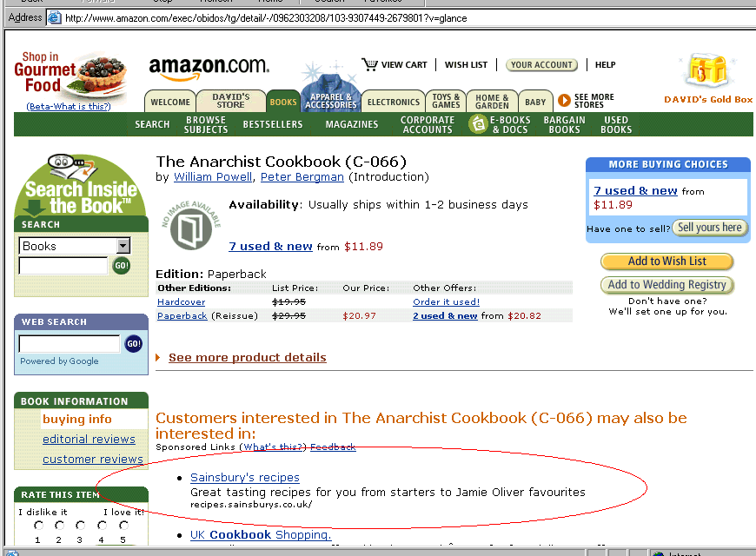Expand See more product details arrow

(x=157, y=358)
